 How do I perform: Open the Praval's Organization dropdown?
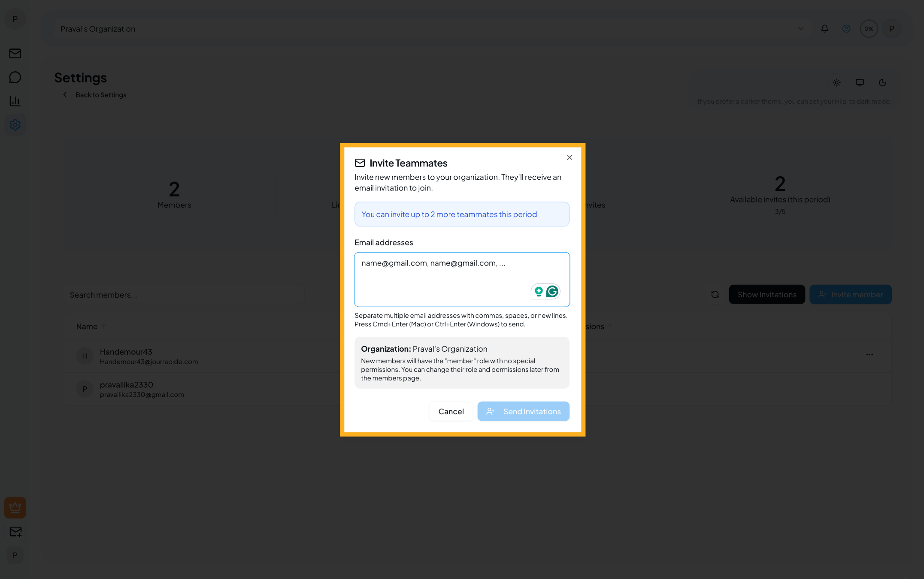[800, 28]
